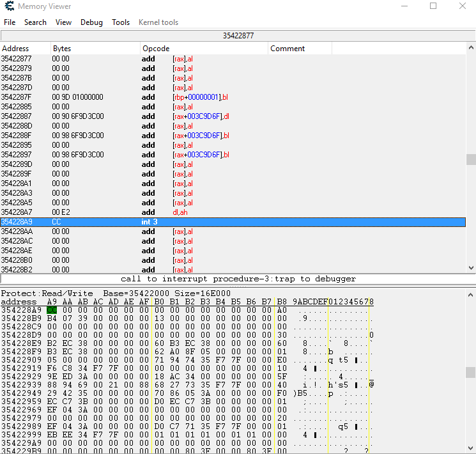Click the disassembler scrollbar down arrow
Viewport: 476px width, 454px height.
[471, 269]
